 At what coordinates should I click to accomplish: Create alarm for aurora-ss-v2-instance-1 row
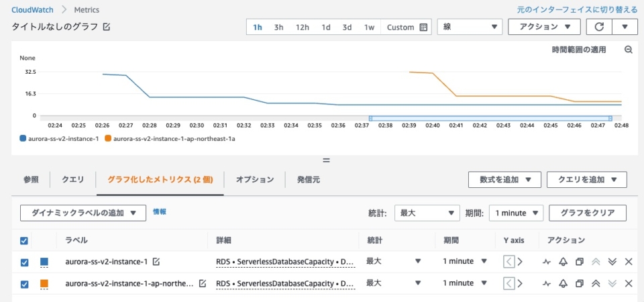[563, 262]
